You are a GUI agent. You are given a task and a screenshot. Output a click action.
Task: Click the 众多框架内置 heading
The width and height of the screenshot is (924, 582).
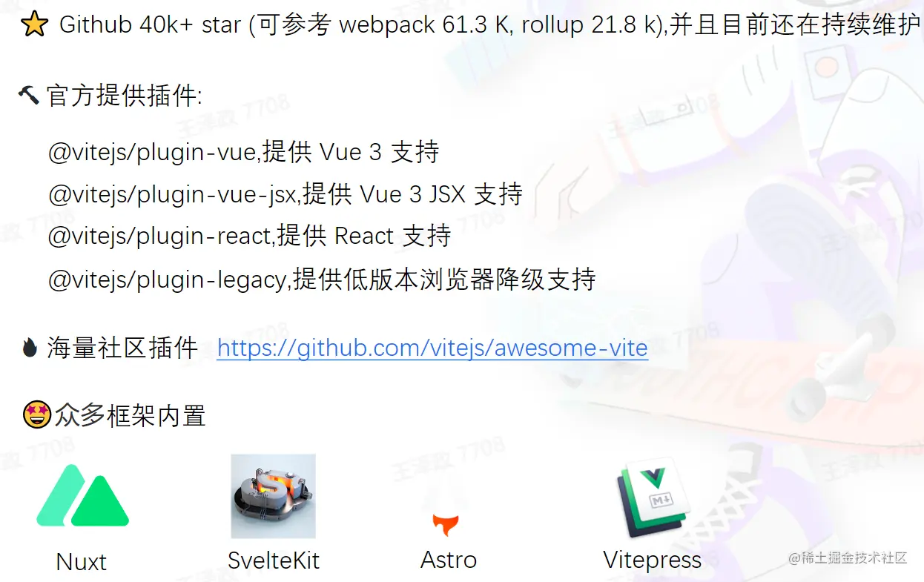(130, 416)
